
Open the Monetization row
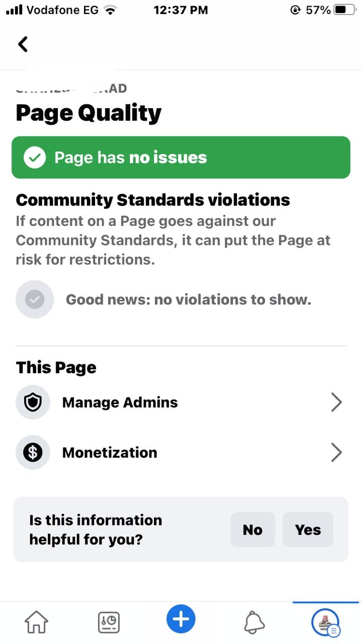tap(181, 452)
